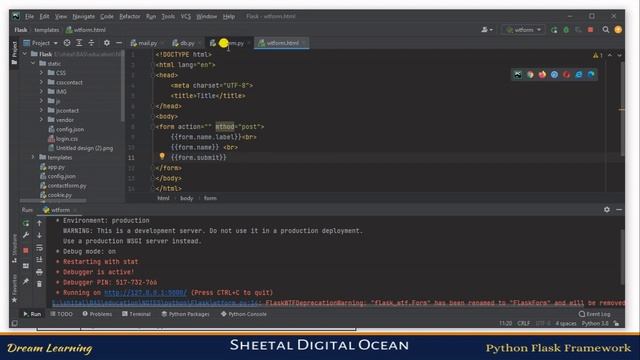Expand the templates folder
Viewport: 640px width, 360px height.
click(x=33, y=157)
